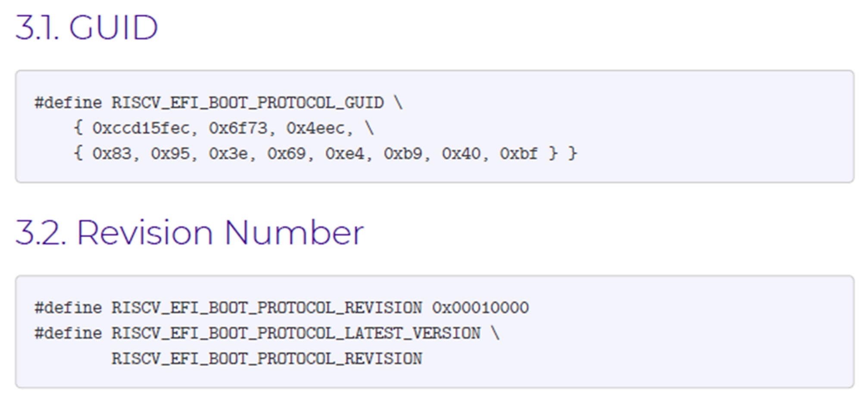Click the 0x00010000 revision value
This screenshot has height=396, width=868.
tap(480, 308)
